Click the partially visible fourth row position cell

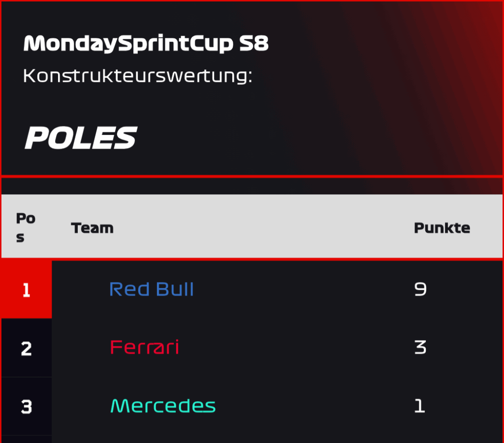[x=27, y=440]
